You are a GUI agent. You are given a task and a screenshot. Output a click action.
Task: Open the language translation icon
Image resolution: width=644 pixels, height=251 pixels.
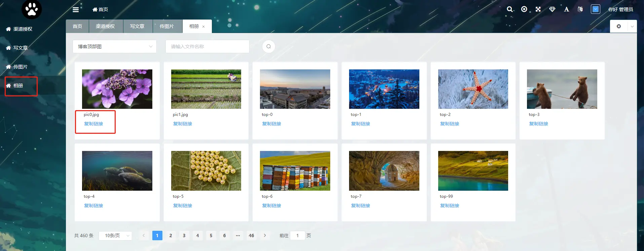(580, 9)
